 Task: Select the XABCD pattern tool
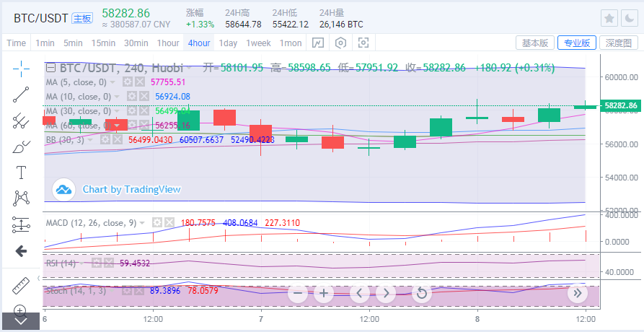coord(20,198)
